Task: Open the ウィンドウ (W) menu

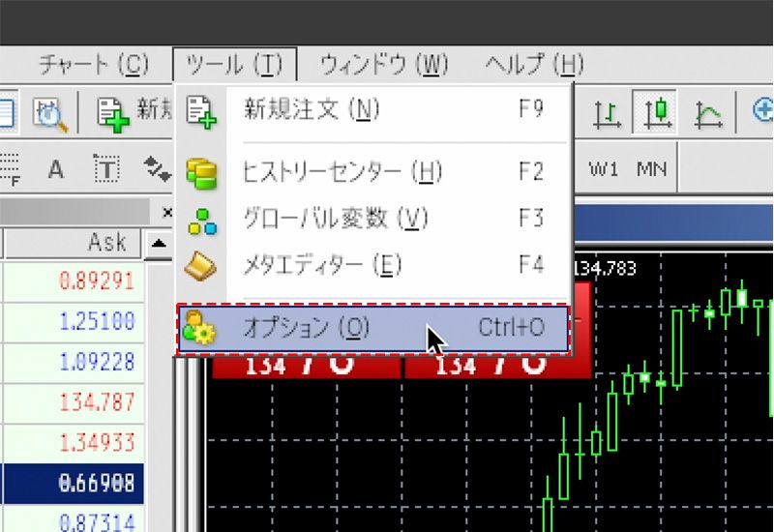Action: 384,66
